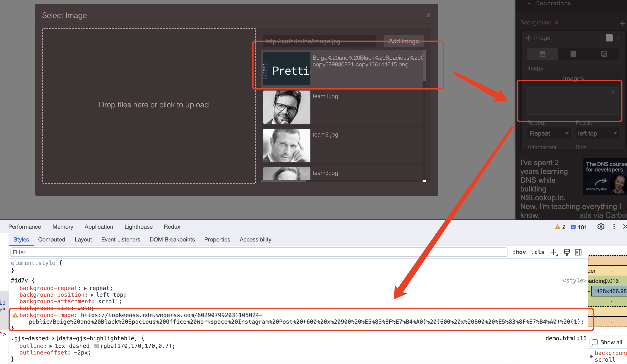Switch to the Computed tab
Screen dimensions: 627x364
(x=51, y=239)
